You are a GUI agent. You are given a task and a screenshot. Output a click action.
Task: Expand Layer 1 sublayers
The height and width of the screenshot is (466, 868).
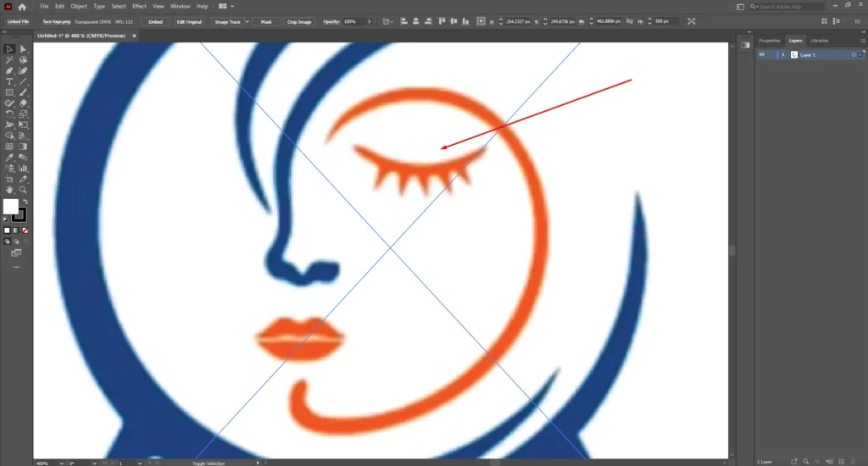click(x=782, y=55)
